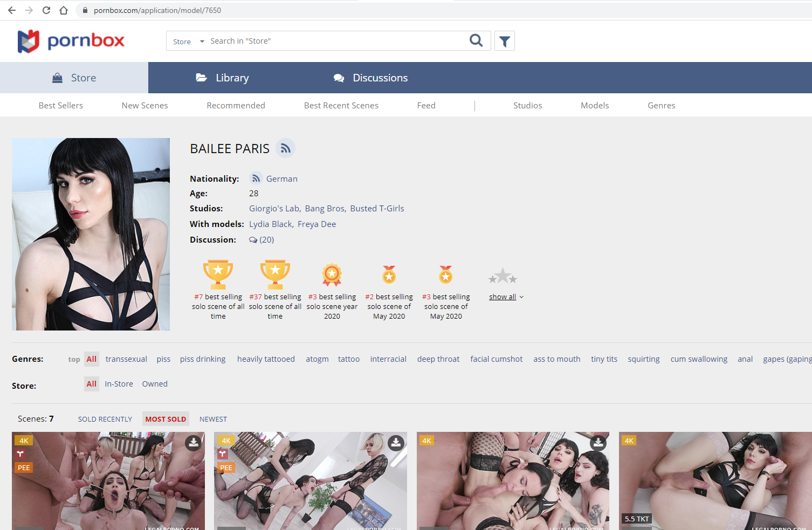Select the In-Store filter option
The height and width of the screenshot is (530, 812).
[119, 384]
